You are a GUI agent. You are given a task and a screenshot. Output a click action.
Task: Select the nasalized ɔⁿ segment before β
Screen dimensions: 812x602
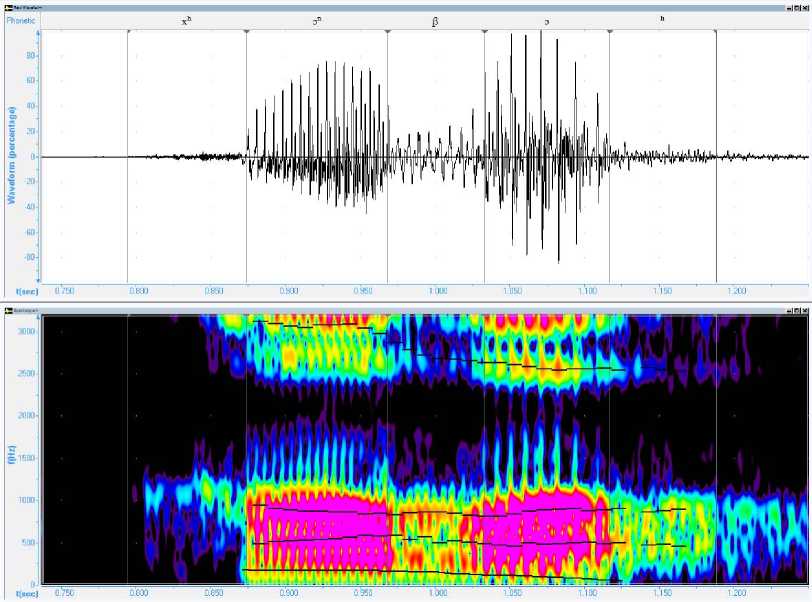(317, 20)
